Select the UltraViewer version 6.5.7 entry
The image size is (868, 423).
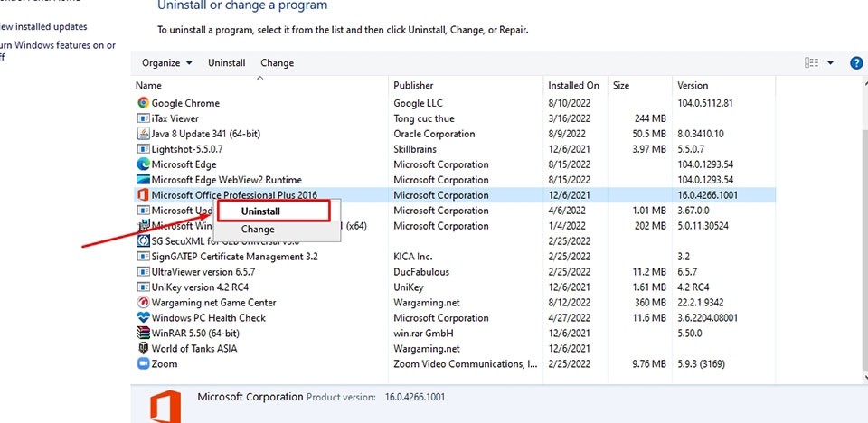(x=203, y=272)
